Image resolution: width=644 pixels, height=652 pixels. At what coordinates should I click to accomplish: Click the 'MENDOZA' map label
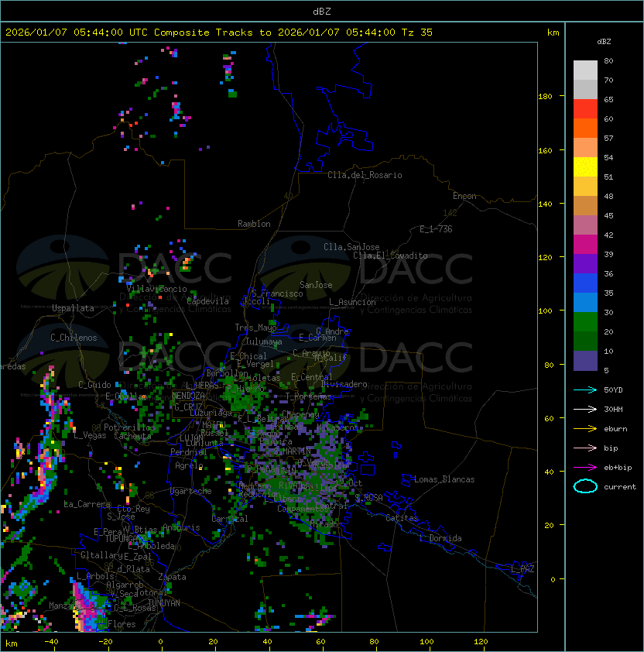(188, 396)
